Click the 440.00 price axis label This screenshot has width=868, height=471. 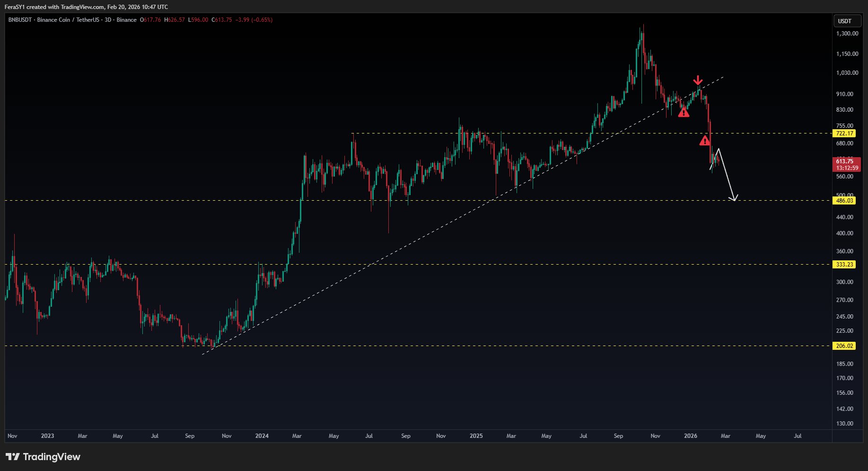[x=845, y=217]
